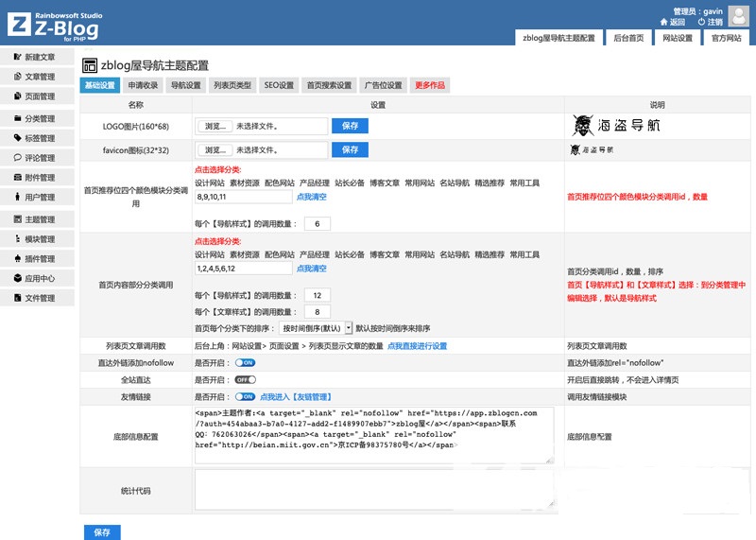Visit the 官方网站 top tab
The width and height of the screenshot is (756, 540).
tap(727, 38)
